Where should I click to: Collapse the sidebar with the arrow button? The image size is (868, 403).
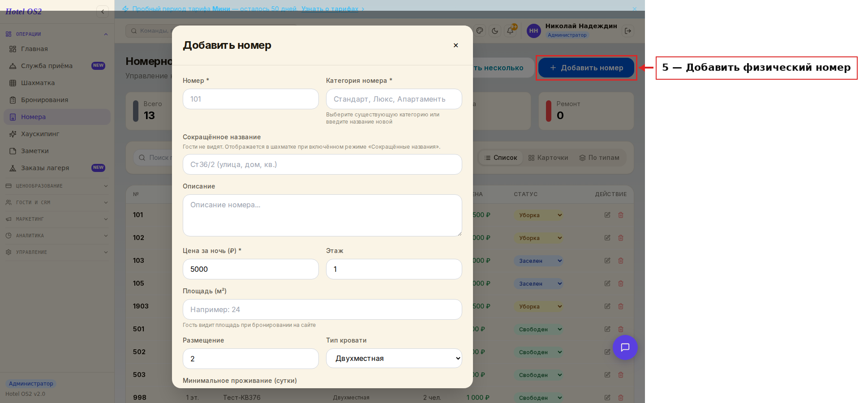(x=103, y=12)
